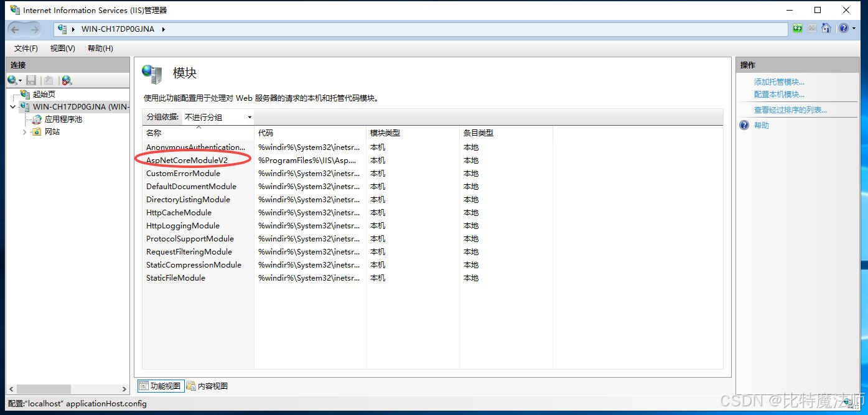Click the %ProgramFiles%\IIS\Asp... code cell

point(307,161)
